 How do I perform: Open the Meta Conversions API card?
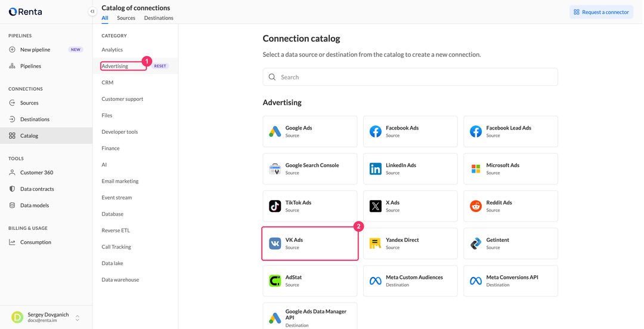510,281
